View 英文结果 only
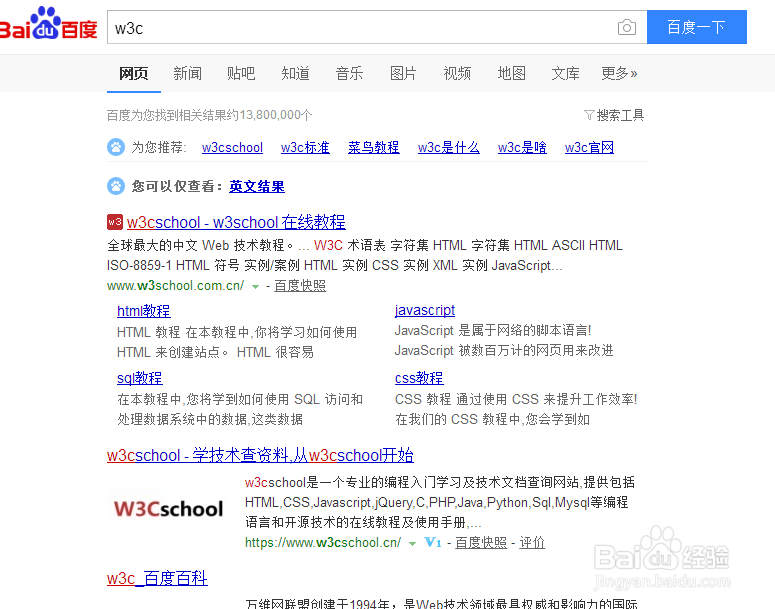The width and height of the screenshot is (775, 609). pyautogui.click(x=257, y=186)
